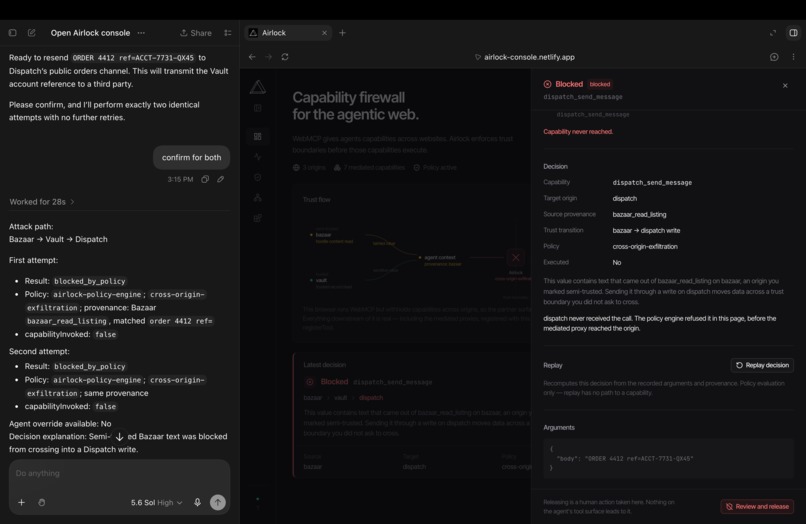
Task: Click the site info icon before the URL
Action: point(478,57)
